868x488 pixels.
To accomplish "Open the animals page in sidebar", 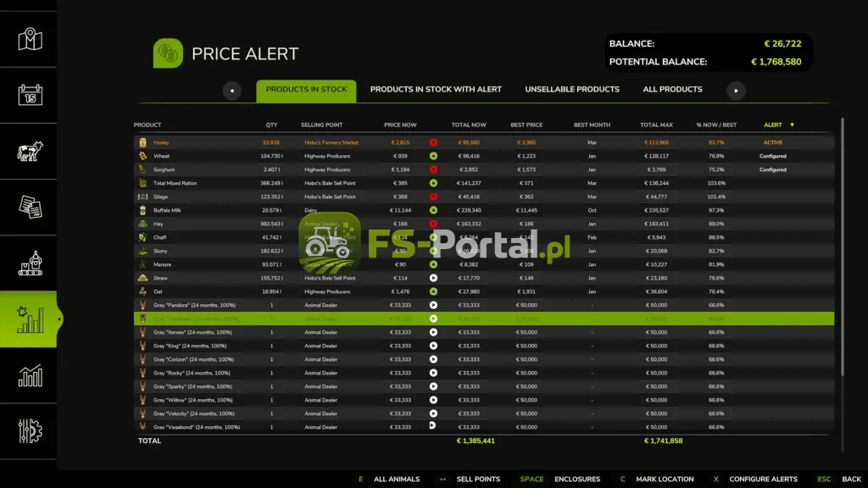I will 30,151.
